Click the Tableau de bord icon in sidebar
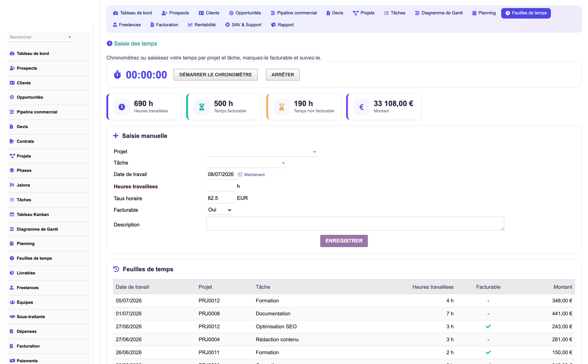 [x=12, y=53]
